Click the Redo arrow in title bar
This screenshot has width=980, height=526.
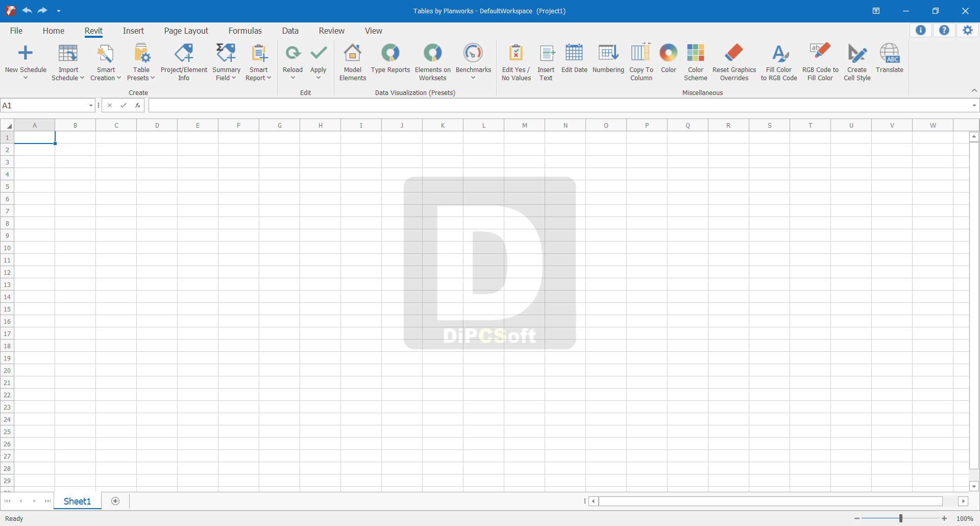point(42,10)
